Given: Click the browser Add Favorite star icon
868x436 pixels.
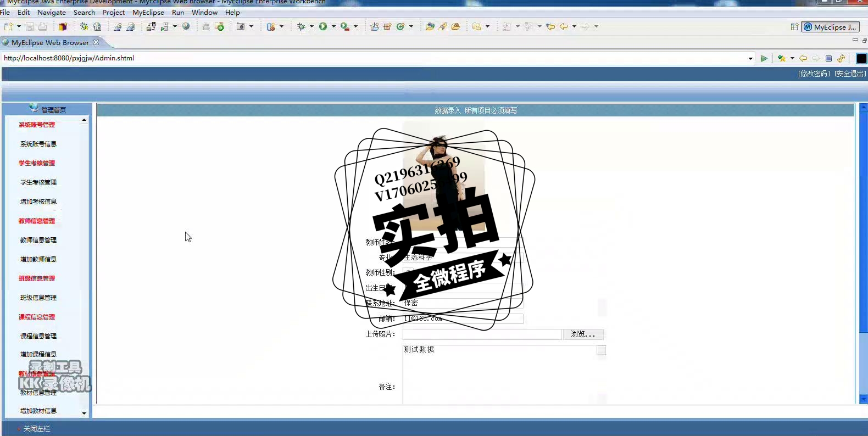Looking at the screenshot, I should coord(782,58).
